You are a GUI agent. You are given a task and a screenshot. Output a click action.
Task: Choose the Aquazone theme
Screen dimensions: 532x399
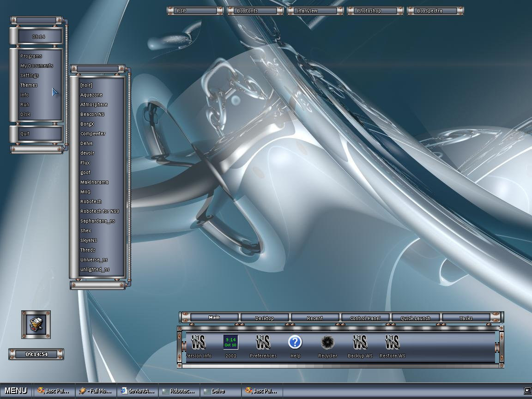click(91, 95)
